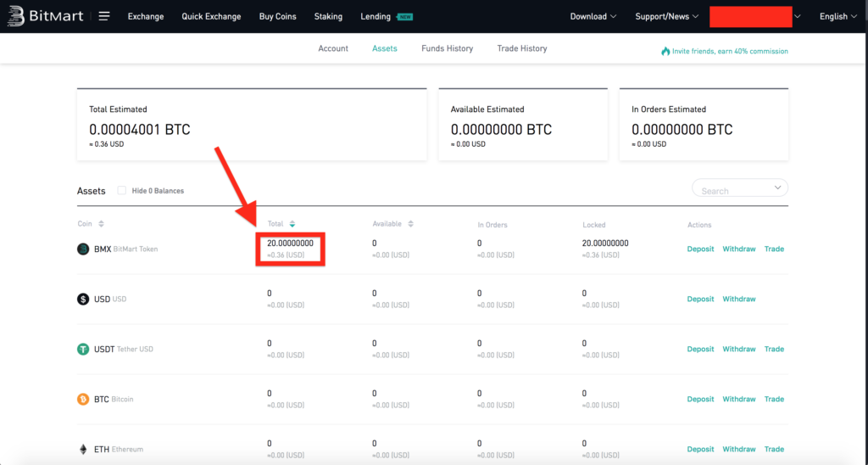Open the Trade History tab
Viewport: 868px width, 465px height.
coord(522,48)
